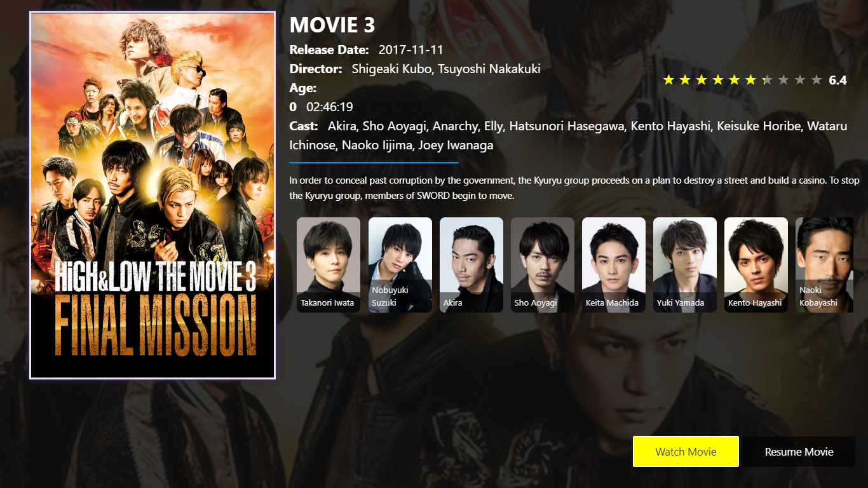This screenshot has width=868, height=488.
Task: Select Nobuyuki Suzuki cast card
Action: (x=400, y=265)
